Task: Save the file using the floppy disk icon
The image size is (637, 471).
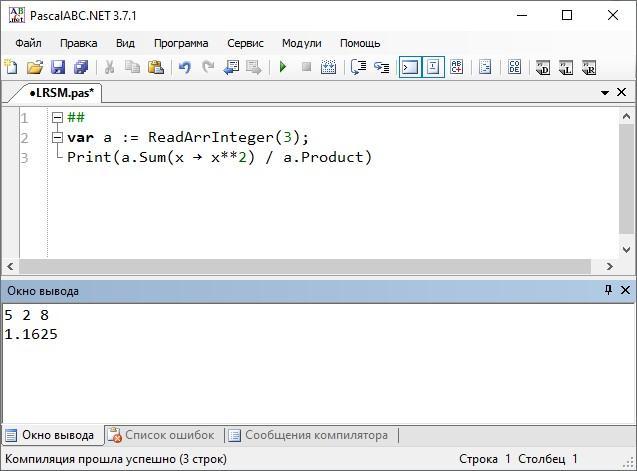Action: coord(57,68)
